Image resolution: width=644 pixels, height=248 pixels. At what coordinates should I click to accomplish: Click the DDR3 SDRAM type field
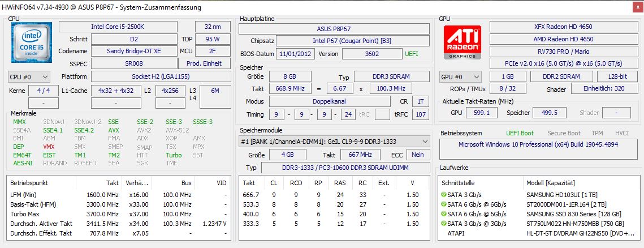click(391, 77)
